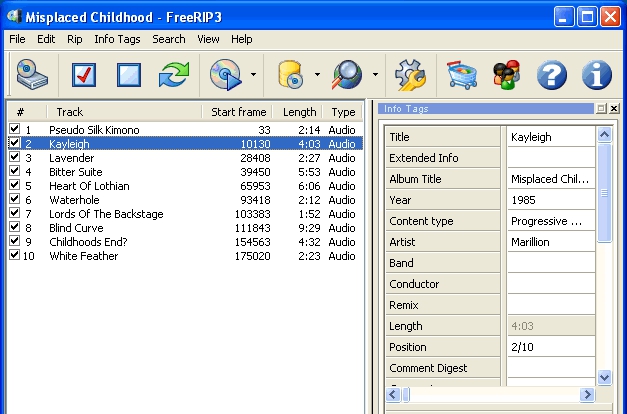Screen dimensions: 627x414
Task: Sort by the # column header
Action: click(x=27, y=112)
